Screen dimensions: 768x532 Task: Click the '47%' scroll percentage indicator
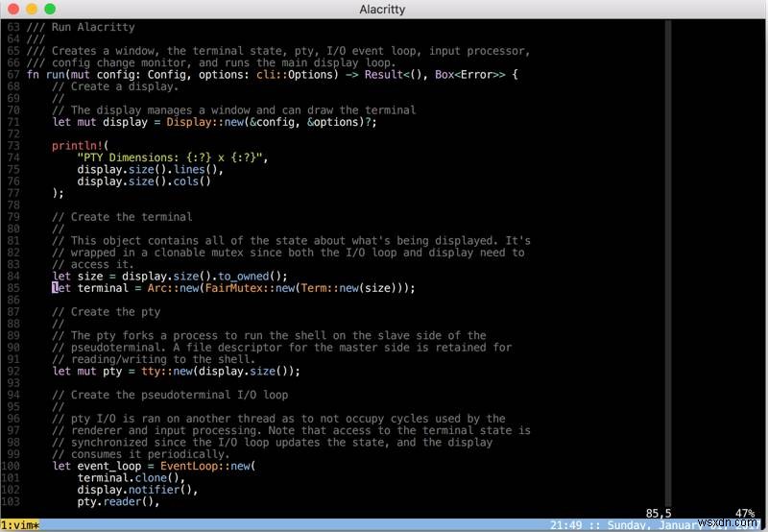(x=745, y=514)
